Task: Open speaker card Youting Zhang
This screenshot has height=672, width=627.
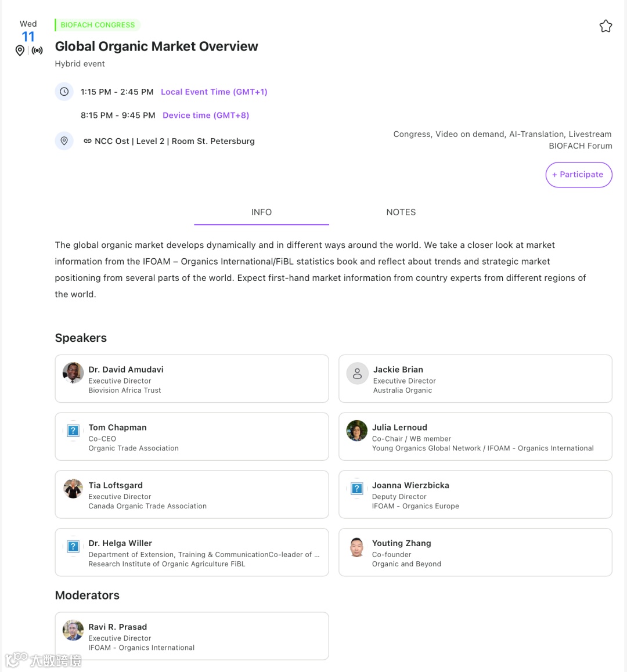Action: point(475,552)
